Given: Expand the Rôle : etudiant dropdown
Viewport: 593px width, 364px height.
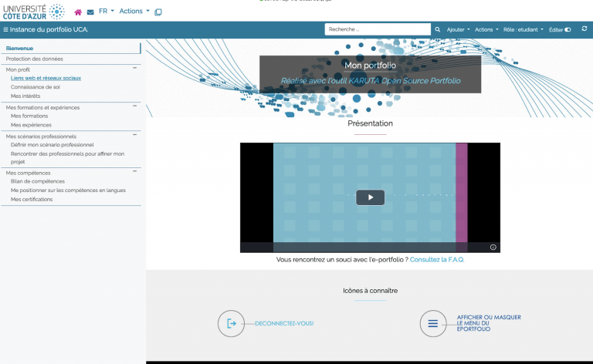Looking at the screenshot, I should point(524,29).
